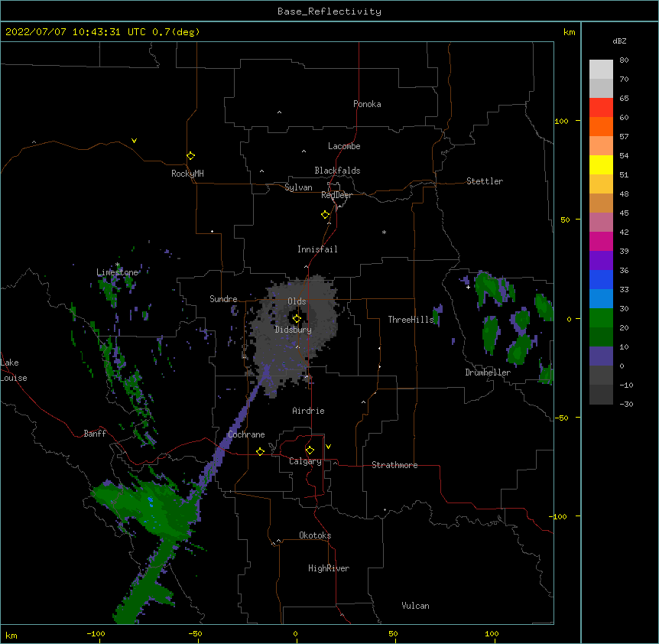
Task: Click the km unit label at bottom left
Action: (11, 635)
